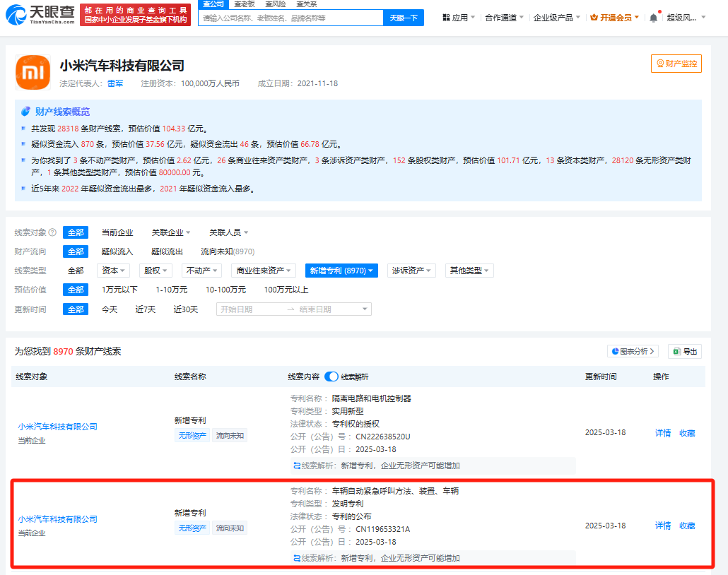Click 无形资产 tag in CN222638520U row

(x=192, y=435)
